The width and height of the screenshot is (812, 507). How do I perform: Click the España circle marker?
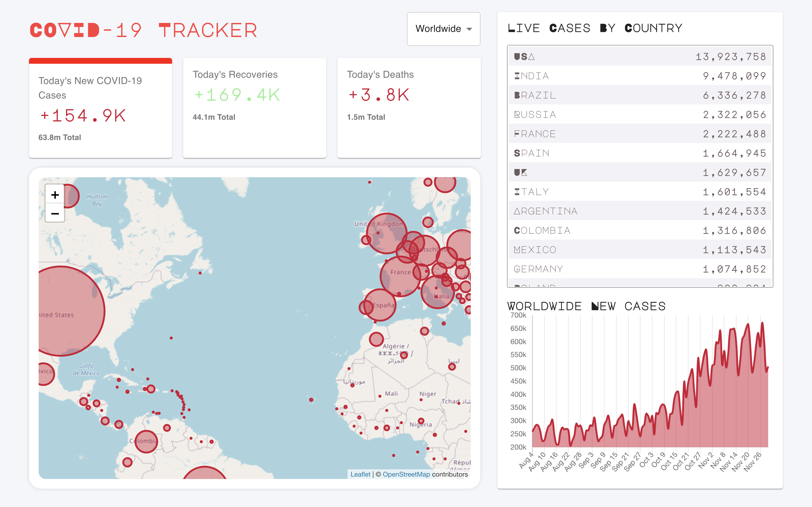point(380,305)
